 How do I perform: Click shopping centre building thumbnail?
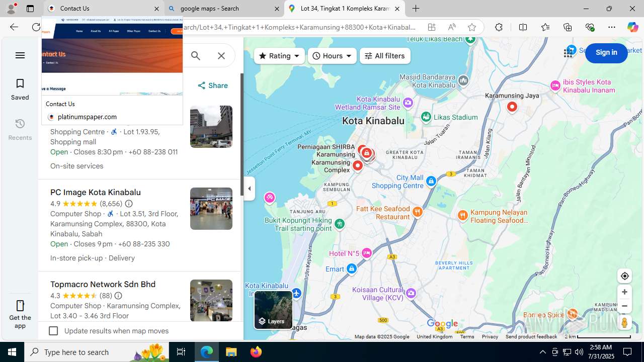pyautogui.click(x=211, y=127)
